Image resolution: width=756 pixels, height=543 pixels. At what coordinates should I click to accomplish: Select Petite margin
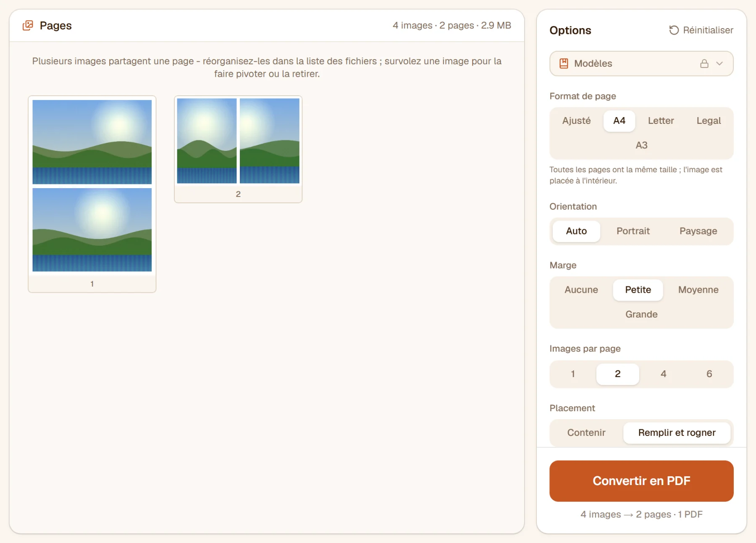[x=638, y=290]
